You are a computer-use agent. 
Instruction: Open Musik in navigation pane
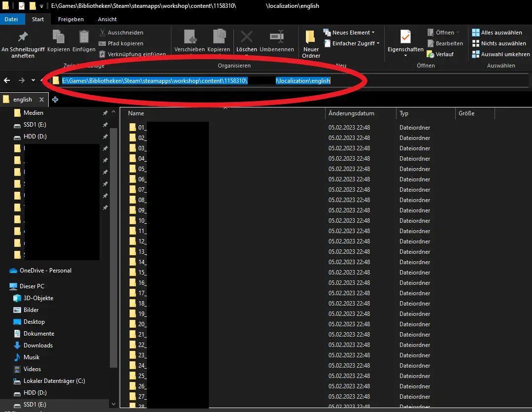27,357
